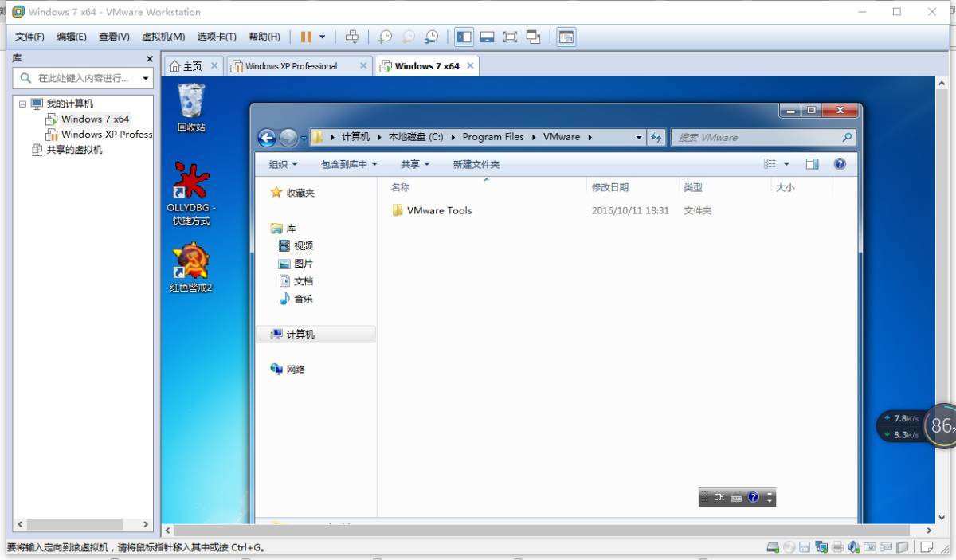Click the 红色警戒2 desktop icon

191,268
